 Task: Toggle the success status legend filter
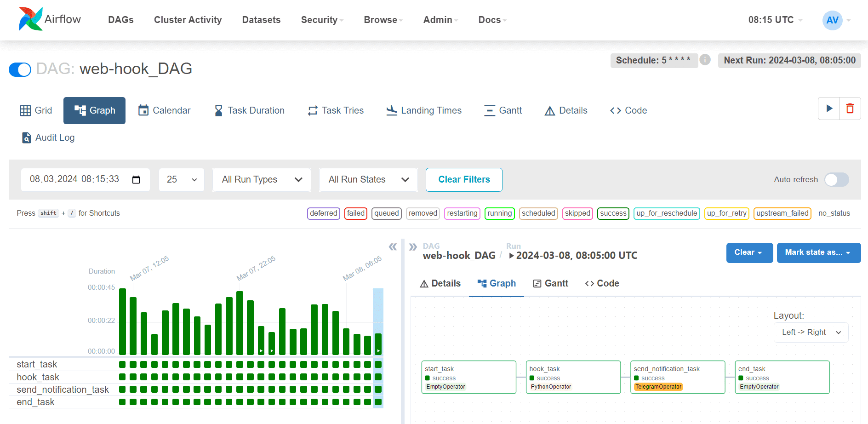[x=613, y=213]
